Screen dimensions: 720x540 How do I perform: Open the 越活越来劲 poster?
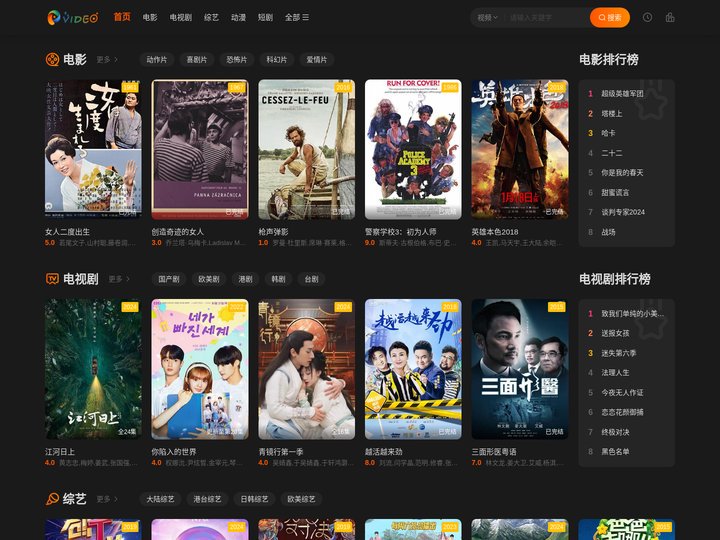click(x=413, y=369)
